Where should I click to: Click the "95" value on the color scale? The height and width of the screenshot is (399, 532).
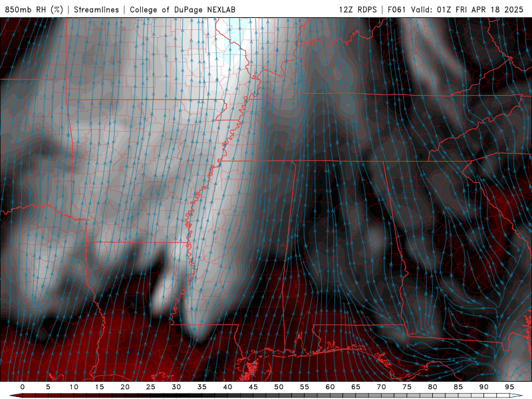(x=509, y=387)
